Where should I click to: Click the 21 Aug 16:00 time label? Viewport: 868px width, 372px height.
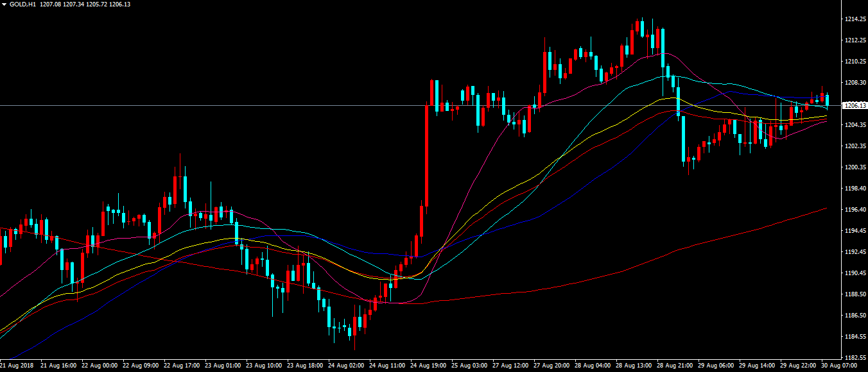point(58,366)
